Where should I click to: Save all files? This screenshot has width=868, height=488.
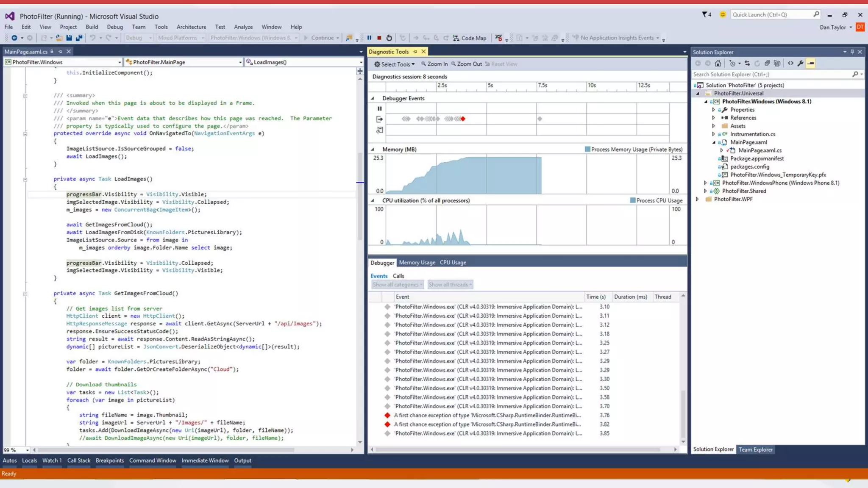(x=79, y=38)
